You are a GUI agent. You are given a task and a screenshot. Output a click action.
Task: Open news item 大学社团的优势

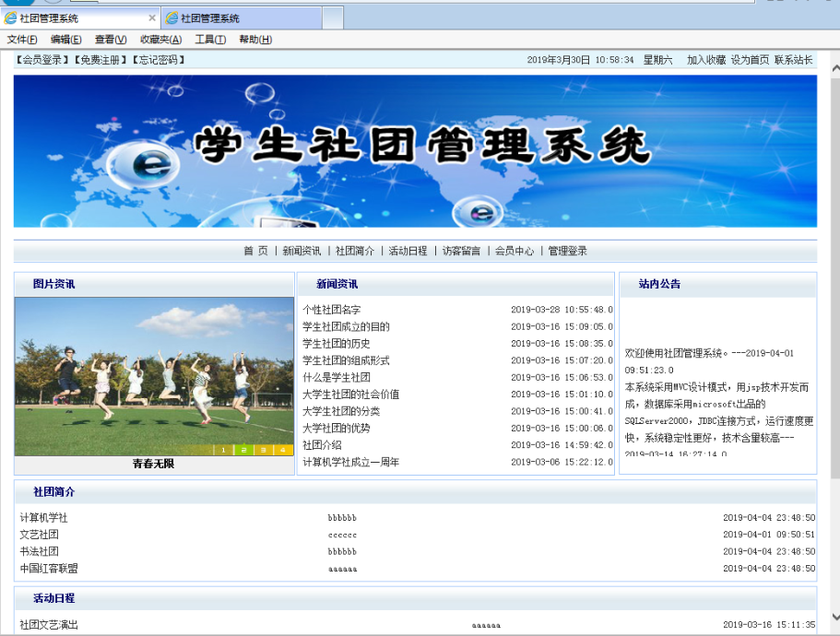[x=337, y=429]
